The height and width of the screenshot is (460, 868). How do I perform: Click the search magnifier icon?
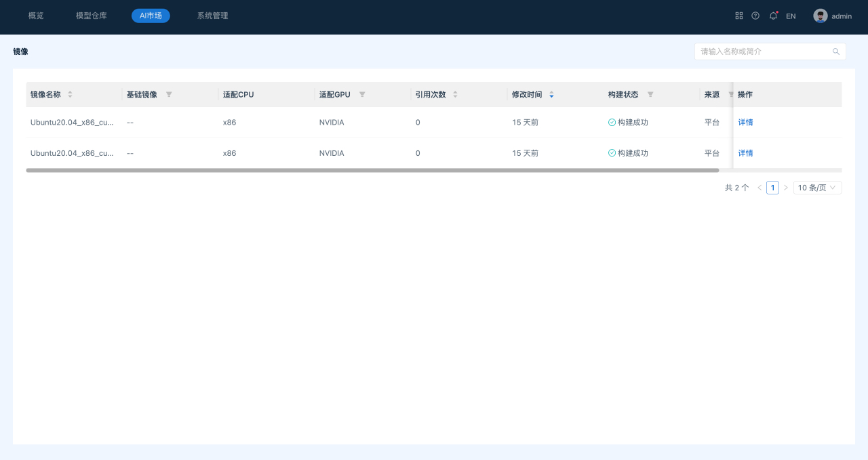click(x=836, y=51)
